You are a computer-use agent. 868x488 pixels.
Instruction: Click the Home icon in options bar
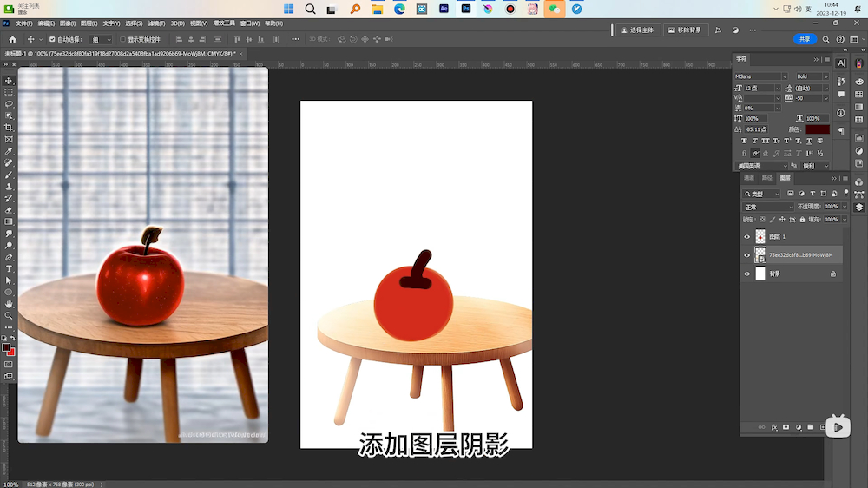pyautogui.click(x=12, y=39)
